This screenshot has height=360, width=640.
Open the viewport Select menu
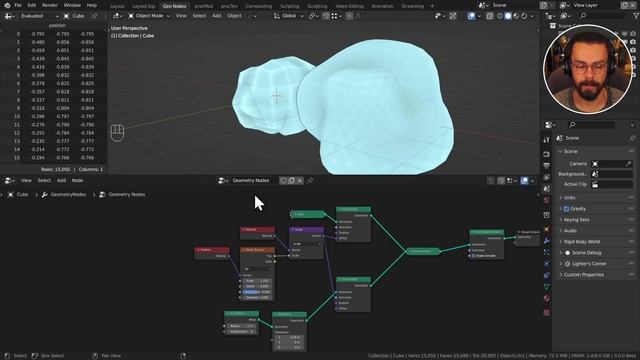point(199,16)
